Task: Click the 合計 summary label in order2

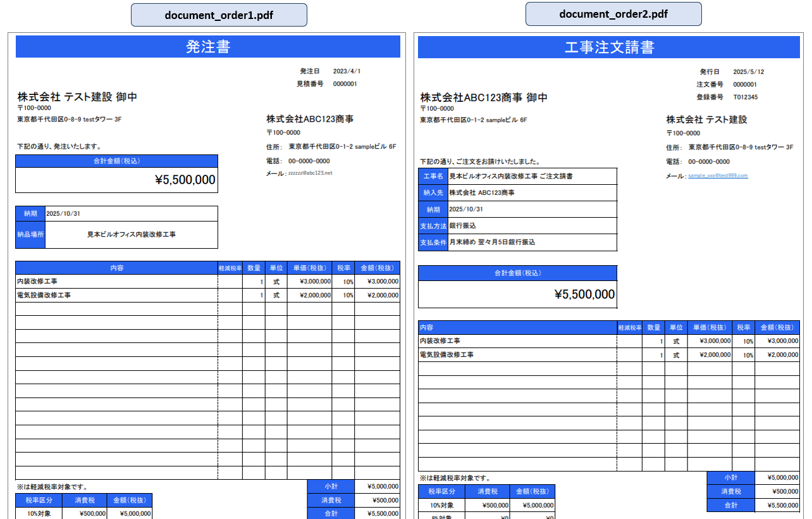Action: coord(730,505)
